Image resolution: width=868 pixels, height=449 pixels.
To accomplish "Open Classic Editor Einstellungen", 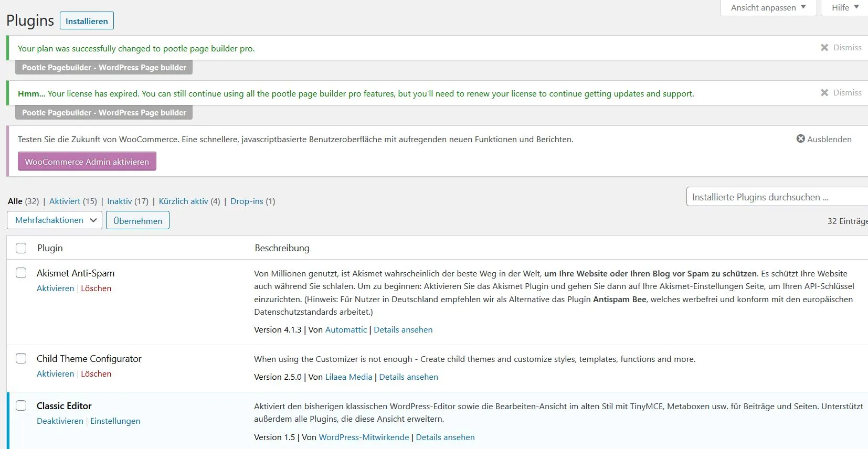I will coord(115,421).
